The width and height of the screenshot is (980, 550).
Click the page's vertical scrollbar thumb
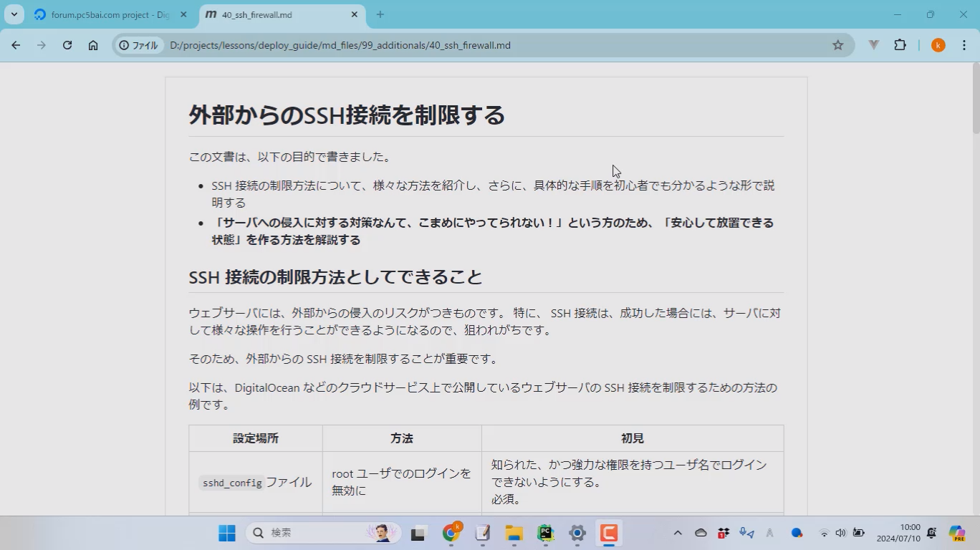pyautogui.click(x=975, y=100)
